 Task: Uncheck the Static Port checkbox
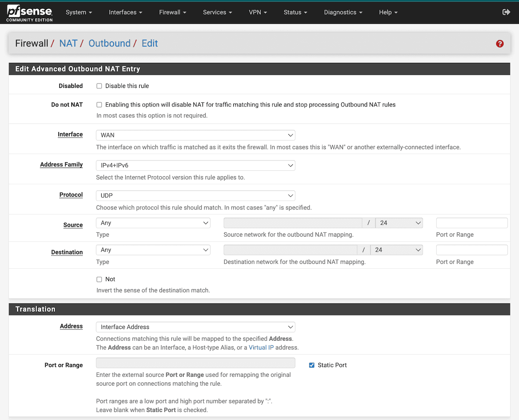pyautogui.click(x=312, y=365)
